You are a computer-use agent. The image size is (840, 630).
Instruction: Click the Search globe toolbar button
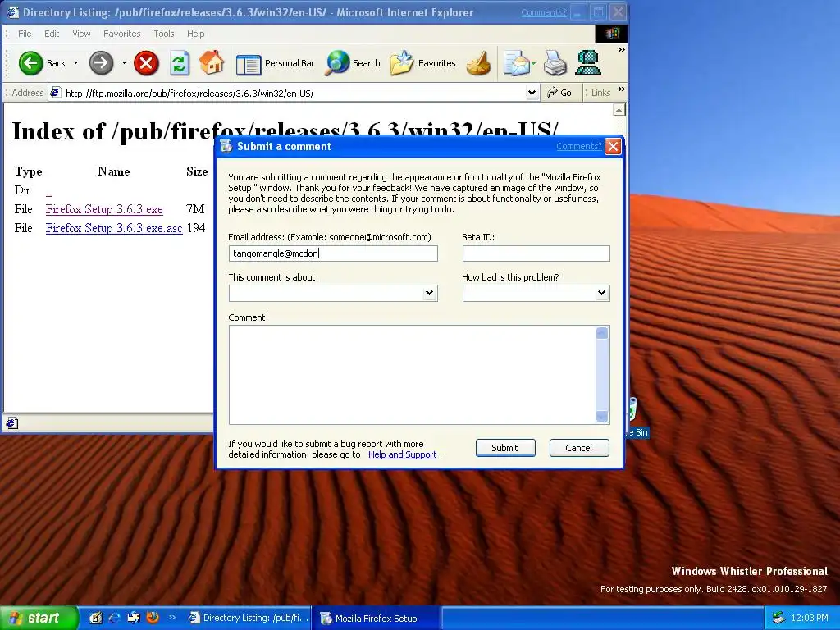[x=353, y=63]
